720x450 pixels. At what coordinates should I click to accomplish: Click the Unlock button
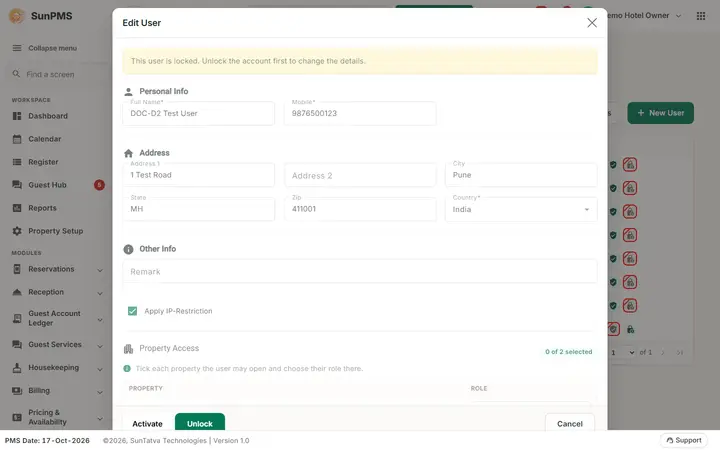click(x=200, y=423)
